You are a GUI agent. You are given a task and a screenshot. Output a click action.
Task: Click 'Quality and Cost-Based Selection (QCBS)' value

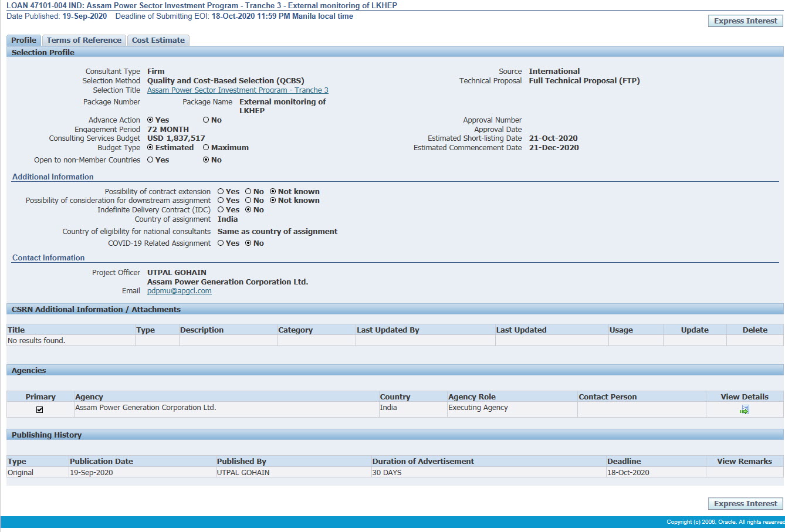pos(226,80)
